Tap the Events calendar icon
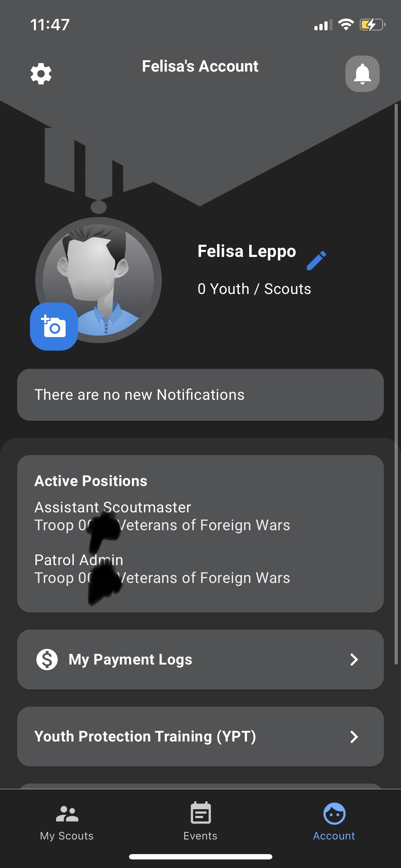Viewport: 401px width, 868px height. coord(201,813)
